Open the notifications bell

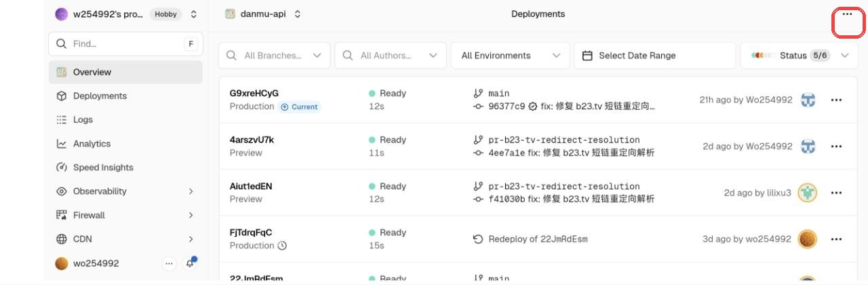[x=191, y=263]
